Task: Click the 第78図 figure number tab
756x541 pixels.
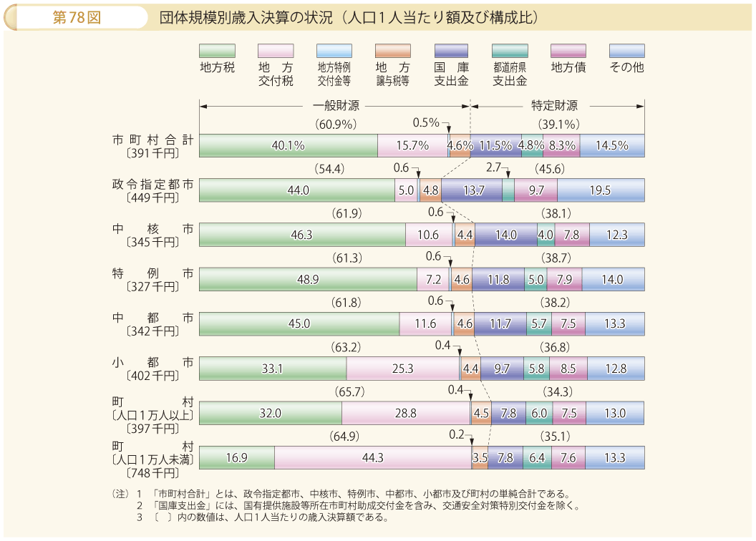Action: point(77,18)
